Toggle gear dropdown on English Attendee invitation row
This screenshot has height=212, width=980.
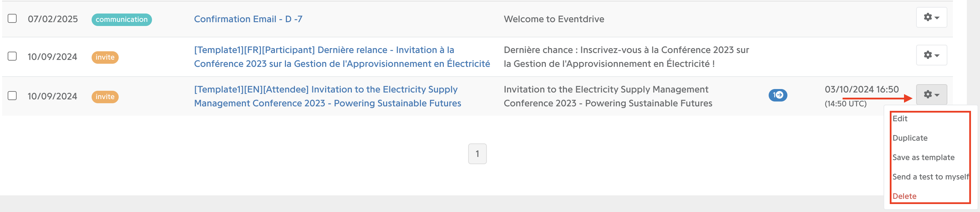pyautogui.click(x=931, y=95)
